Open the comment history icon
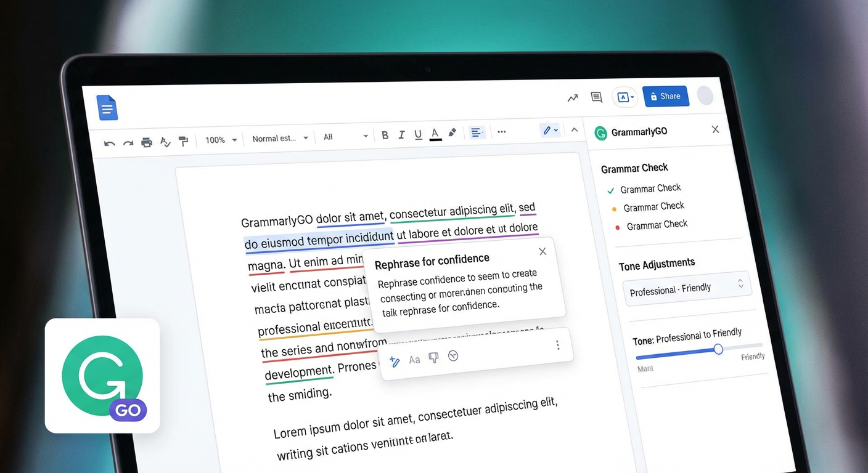Screen dimensions: 868x473 [x=596, y=97]
